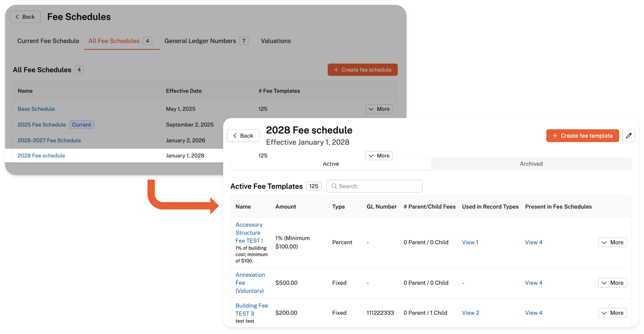Click Create fee template button
The width and height of the screenshot is (644, 334).
pos(582,136)
